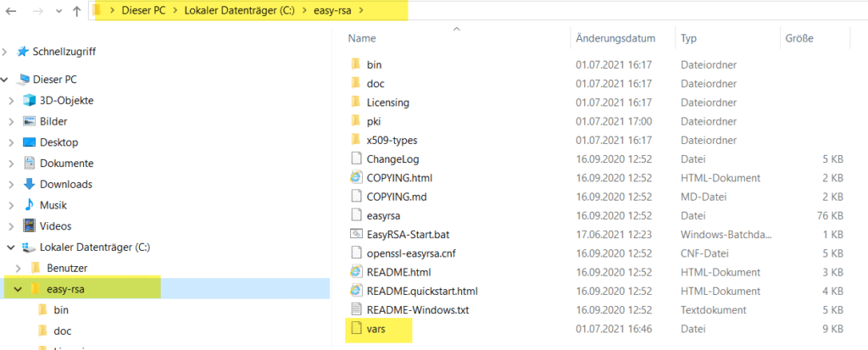
Task: Select the 3D-Objekte icon in sidebar
Action: (x=30, y=101)
